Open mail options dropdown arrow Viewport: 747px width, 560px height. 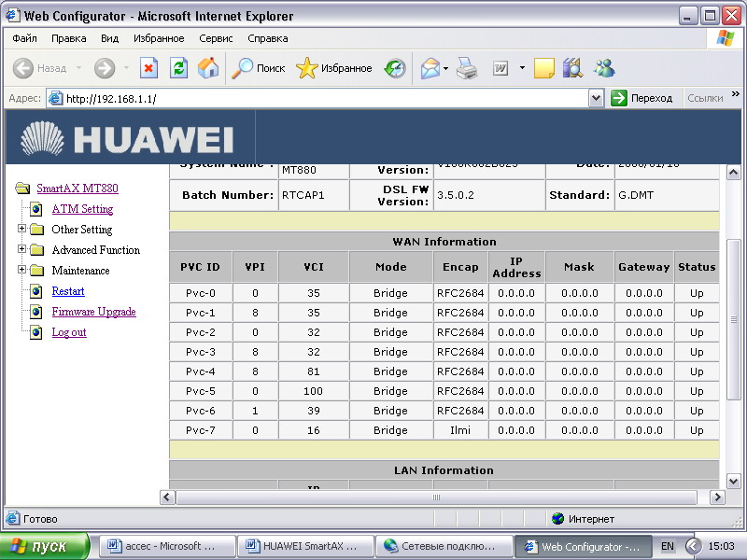pyautogui.click(x=446, y=68)
